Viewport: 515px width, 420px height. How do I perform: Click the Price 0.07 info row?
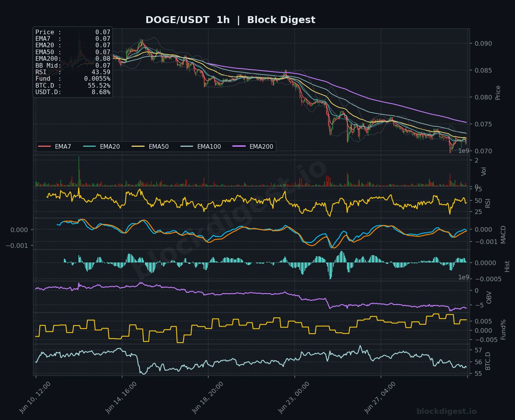pyautogui.click(x=73, y=32)
